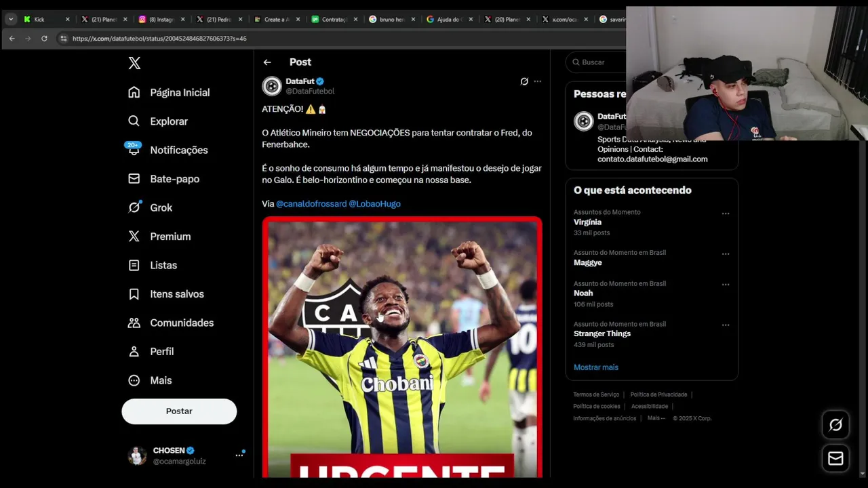Open @canaldofrossard mention link
Viewport: 868px width, 488px height.
(311, 204)
